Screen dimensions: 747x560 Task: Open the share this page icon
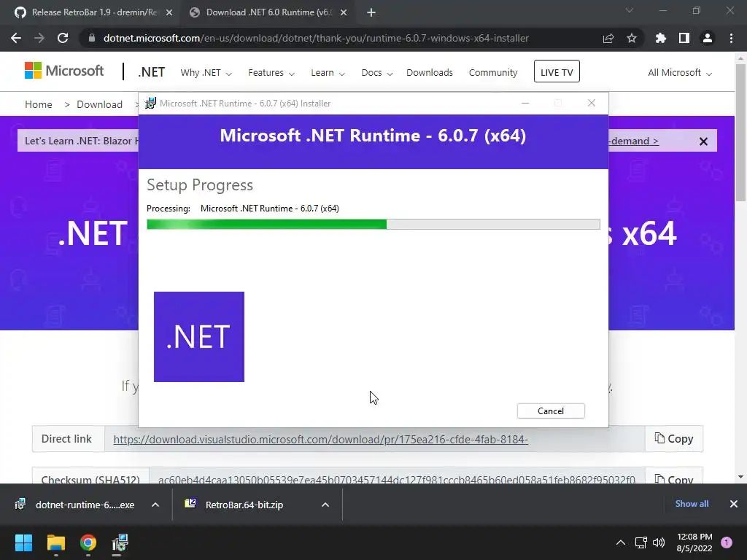pyautogui.click(x=608, y=38)
